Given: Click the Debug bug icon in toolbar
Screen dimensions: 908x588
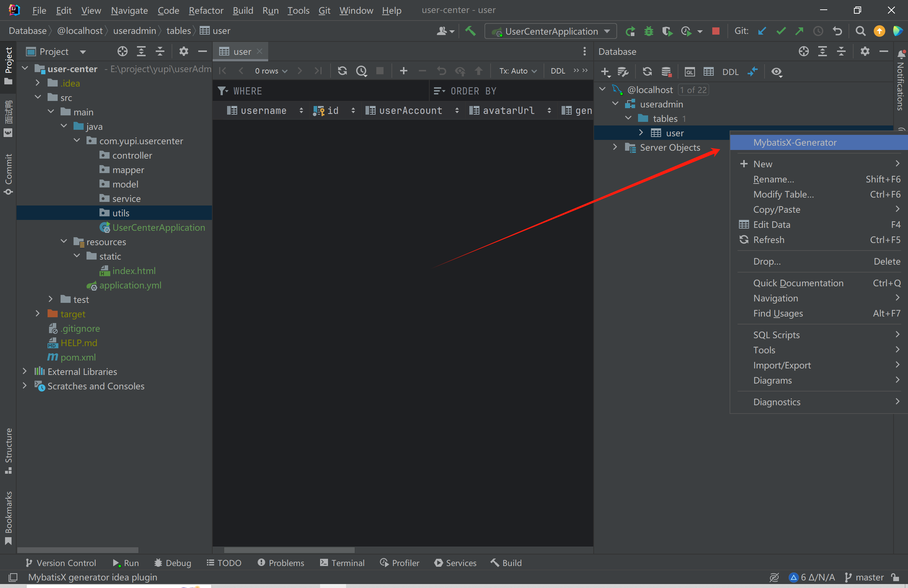Looking at the screenshot, I should [648, 31].
